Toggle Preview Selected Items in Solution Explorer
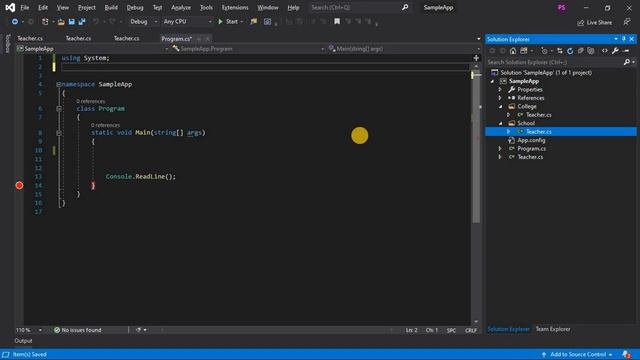Viewport: 640px width, 360px height. click(626, 51)
